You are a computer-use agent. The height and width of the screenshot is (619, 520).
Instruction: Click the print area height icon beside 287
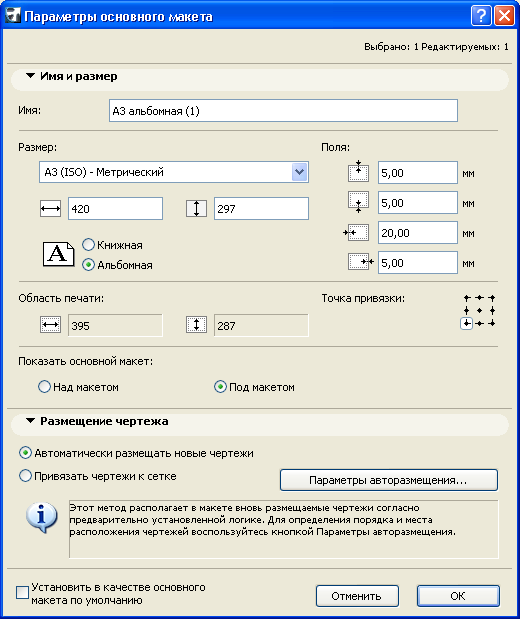coord(196,325)
